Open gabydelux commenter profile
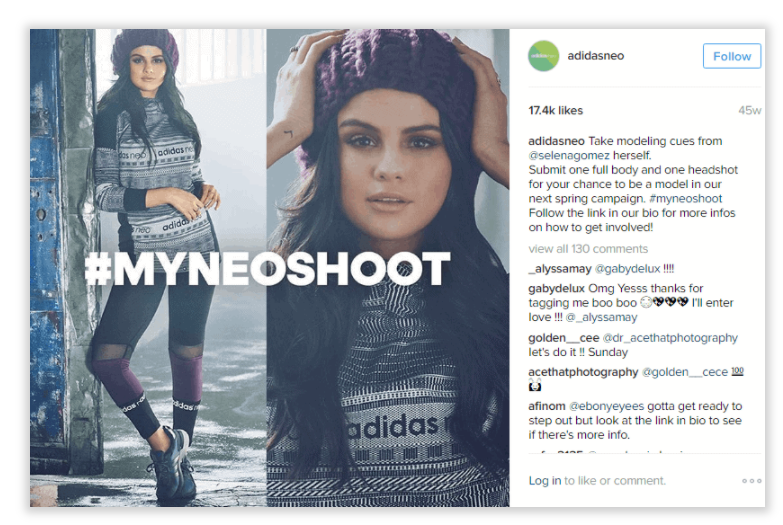Viewport: 783px width, 525px height. (556, 288)
